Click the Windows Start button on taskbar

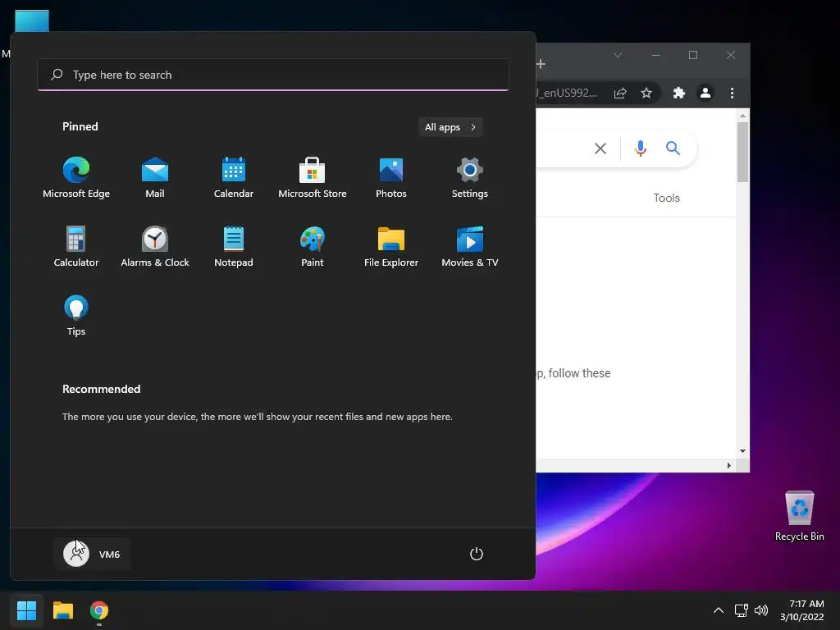pos(26,610)
